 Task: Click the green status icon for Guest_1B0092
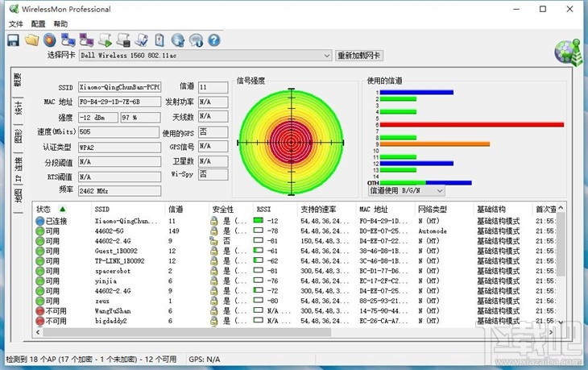tap(40, 251)
